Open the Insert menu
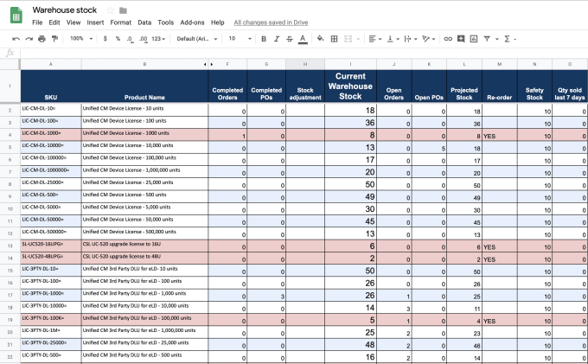 click(95, 22)
